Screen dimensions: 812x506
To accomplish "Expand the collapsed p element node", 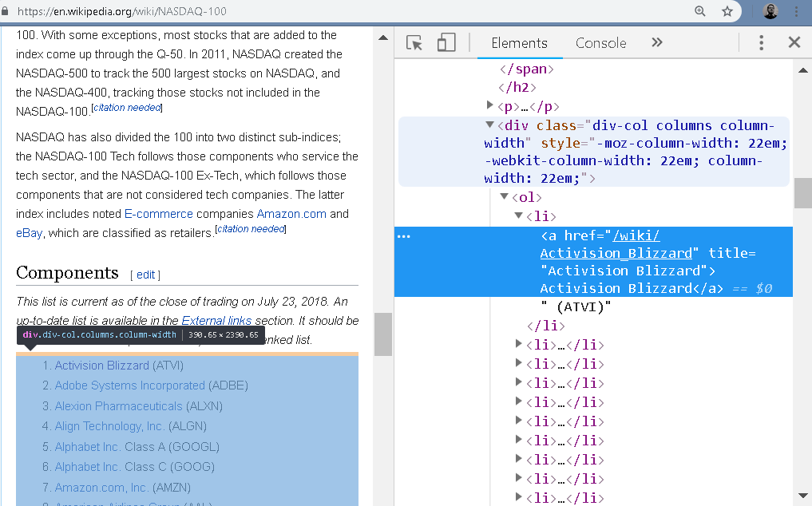I will point(489,105).
